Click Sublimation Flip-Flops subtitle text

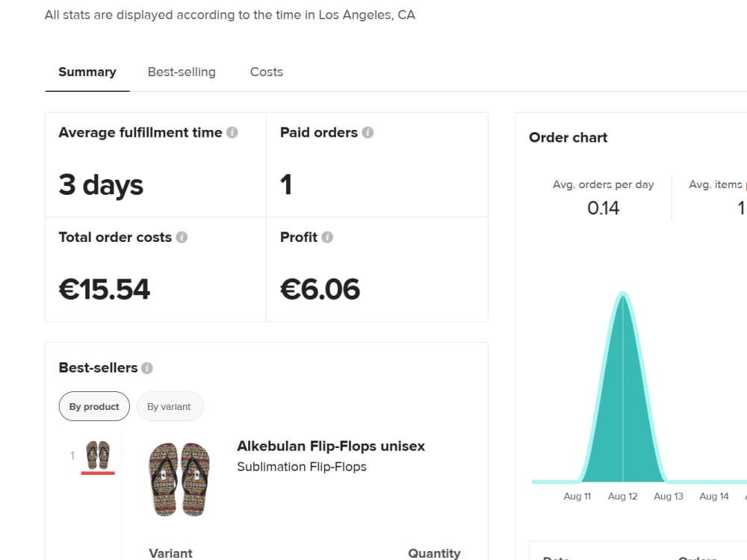click(302, 467)
